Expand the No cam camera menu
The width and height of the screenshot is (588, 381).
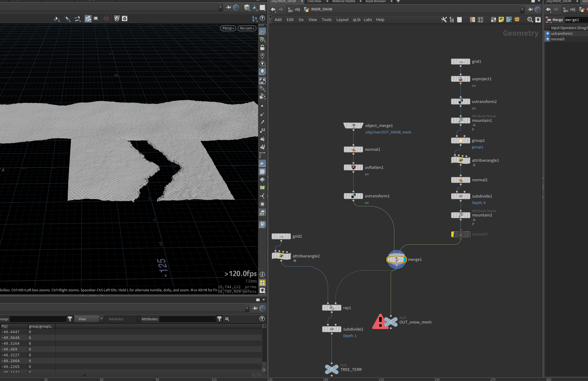point(247,28)
